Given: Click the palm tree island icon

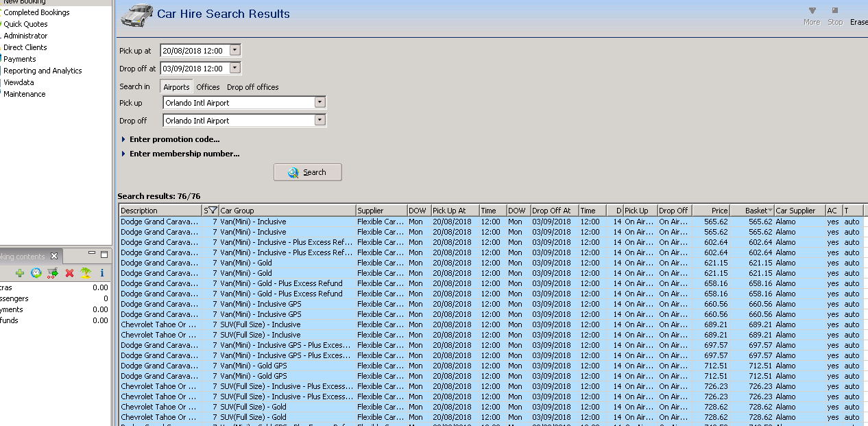Looking at the screenshot, I should 86,273.
